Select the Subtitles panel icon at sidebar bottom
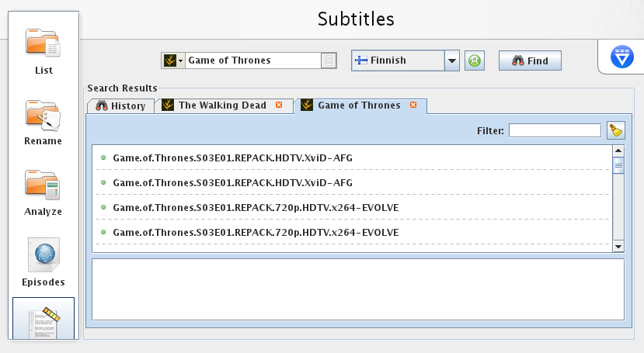 pyautogui.click(x=44, y=319)
